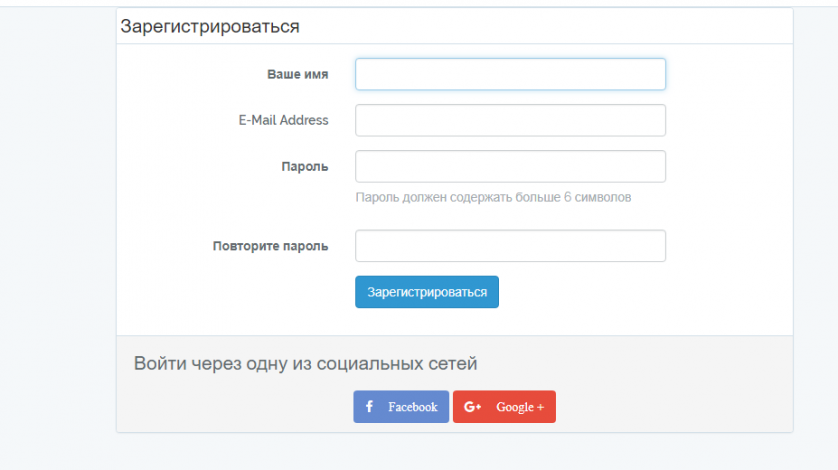Viewport: 838px width, 470px height.
Task: Click the Повторите пароль label
Action: click(x=270, y=246)
